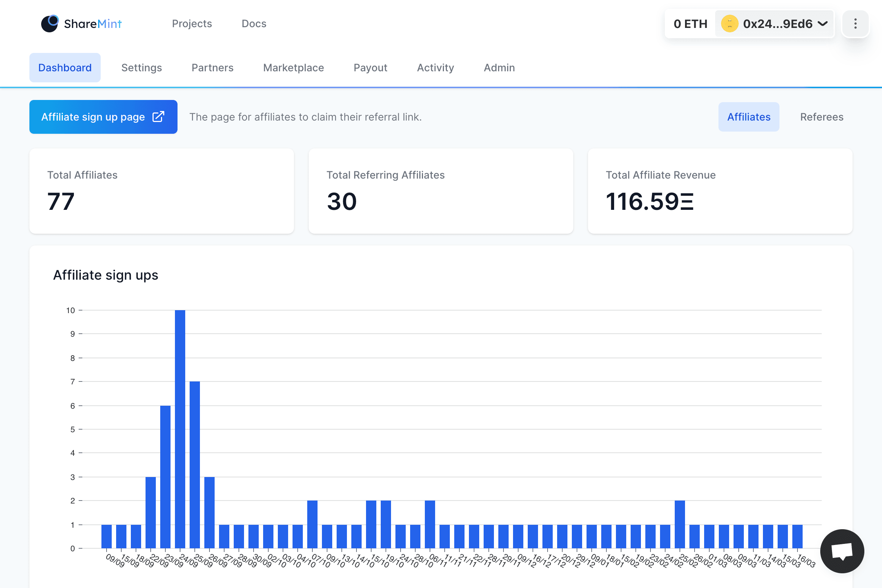
Task: Open the Marketplace tab
Action: click(x=293, y=68)
